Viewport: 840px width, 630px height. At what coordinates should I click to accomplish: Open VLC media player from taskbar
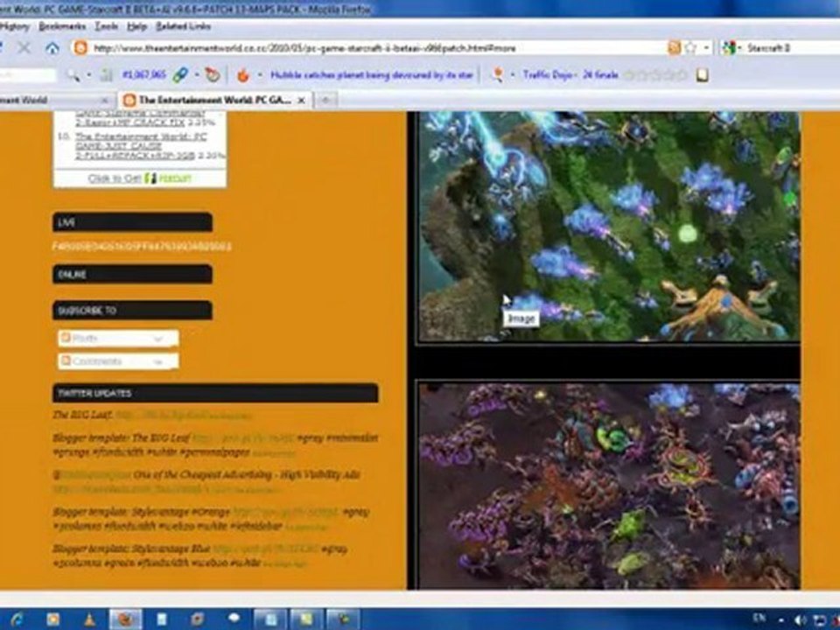click(x=89, y=619)
